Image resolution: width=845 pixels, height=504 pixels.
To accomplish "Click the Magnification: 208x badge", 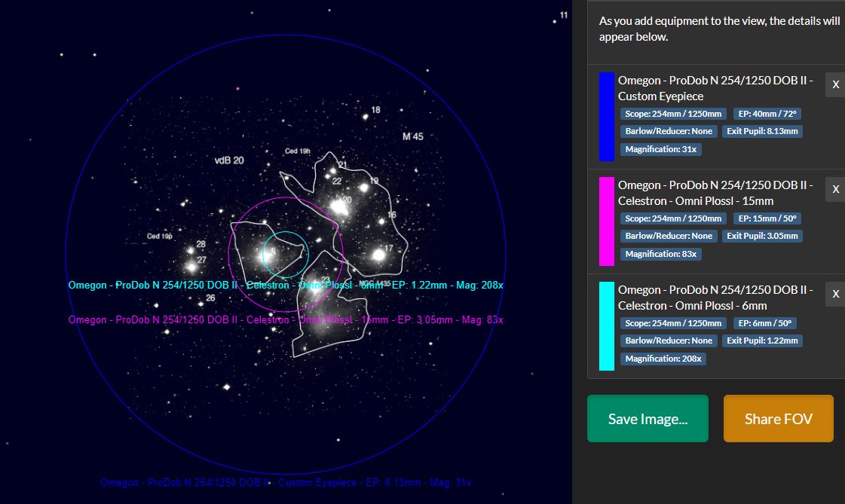I will 663,359.
